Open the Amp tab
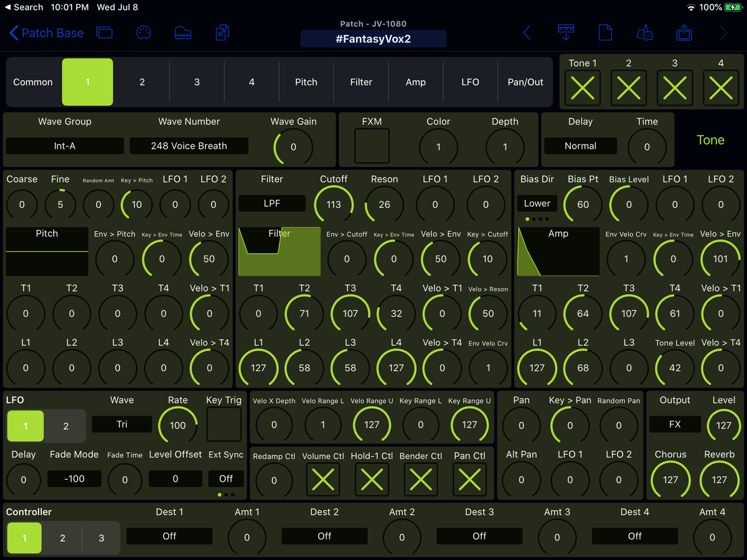Image resolution: width=747 pixels, height=560 pixels. point(416,82)
